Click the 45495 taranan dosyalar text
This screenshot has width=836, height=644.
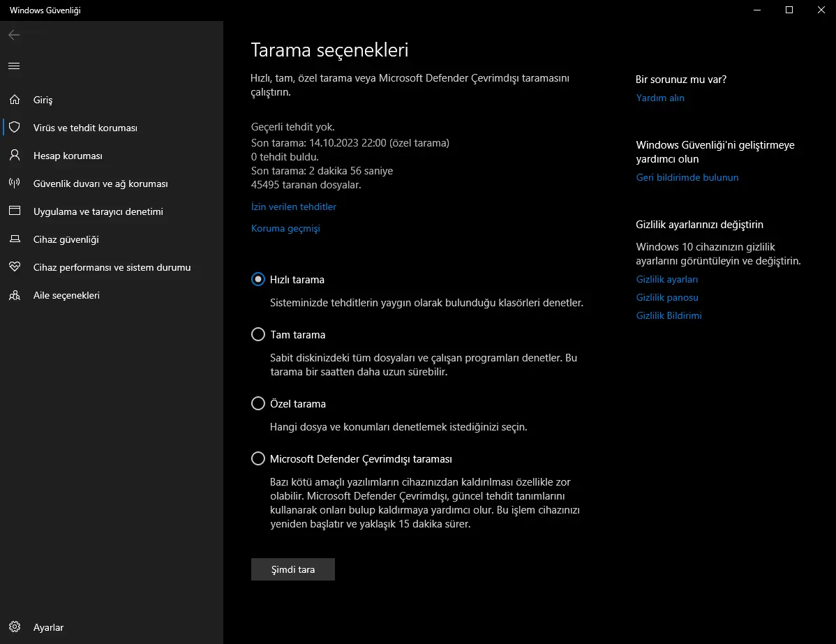point(306,184)
